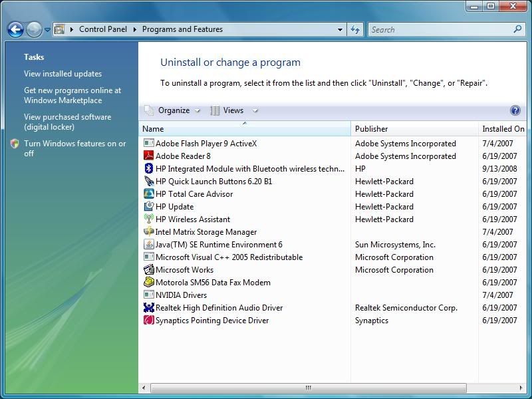Screen dimensions: 532x399
Task: Click the search magnifier icon
Action: point(517,29)
